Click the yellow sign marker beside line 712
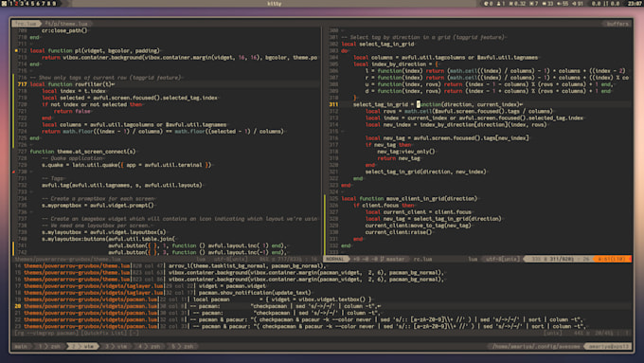 pos(15,51)
